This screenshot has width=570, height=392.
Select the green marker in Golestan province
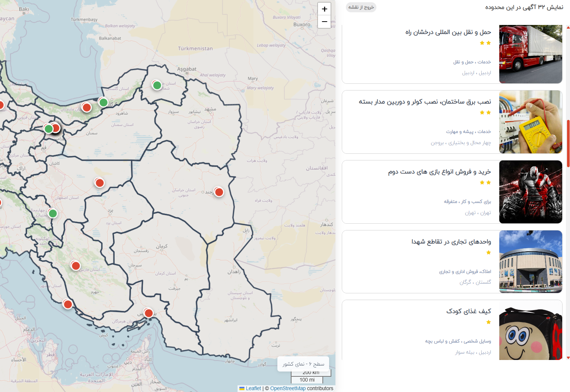(104, 102)
